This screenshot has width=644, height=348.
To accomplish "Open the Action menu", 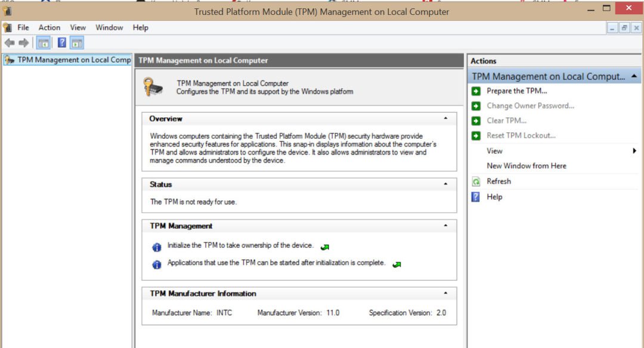I will [x=49, y=27].
